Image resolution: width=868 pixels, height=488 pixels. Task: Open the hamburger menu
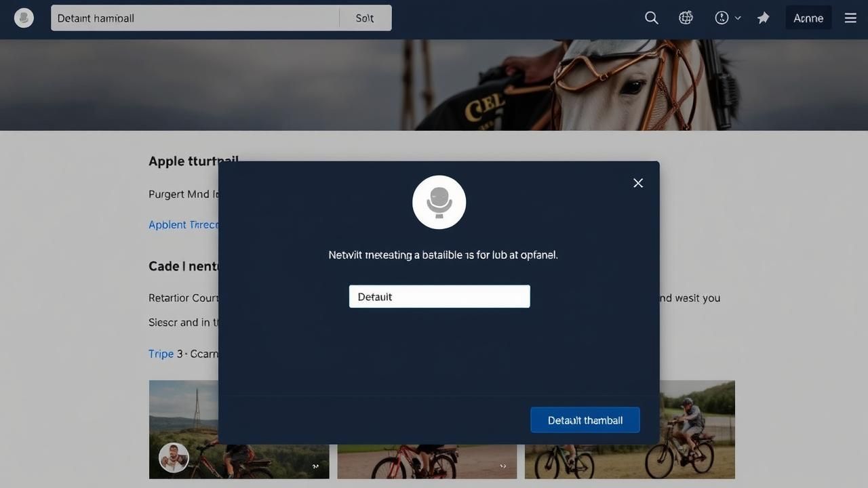[850, 18]
